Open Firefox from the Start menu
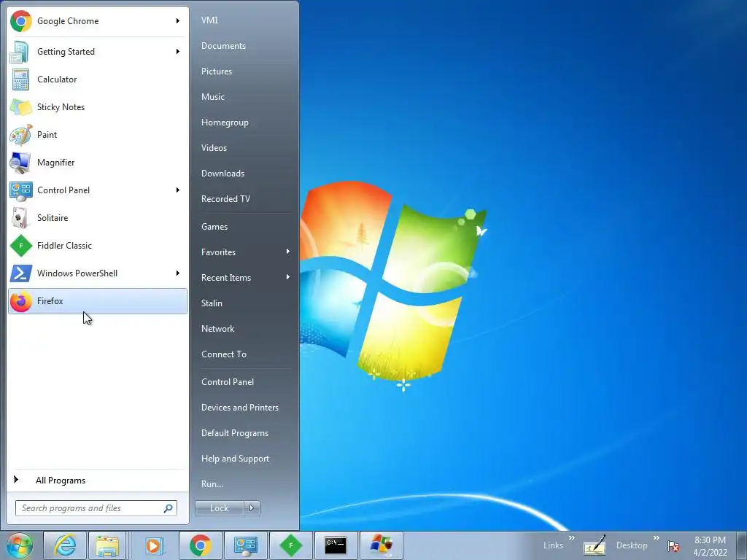 97,301
